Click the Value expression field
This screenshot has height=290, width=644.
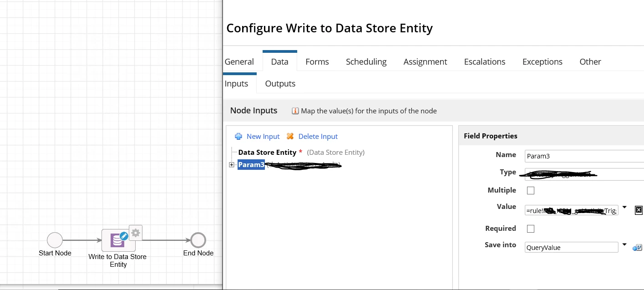coord(572,209)
